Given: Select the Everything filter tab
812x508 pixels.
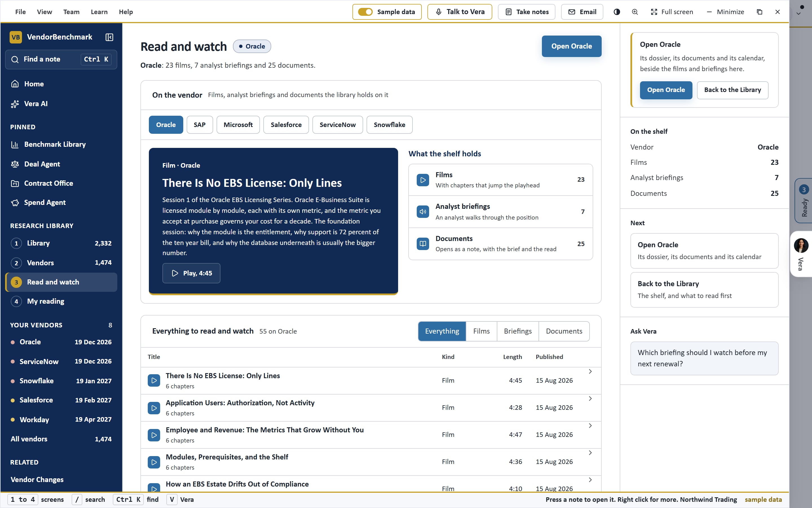Looking at the screenshot, I should (442, 331).
